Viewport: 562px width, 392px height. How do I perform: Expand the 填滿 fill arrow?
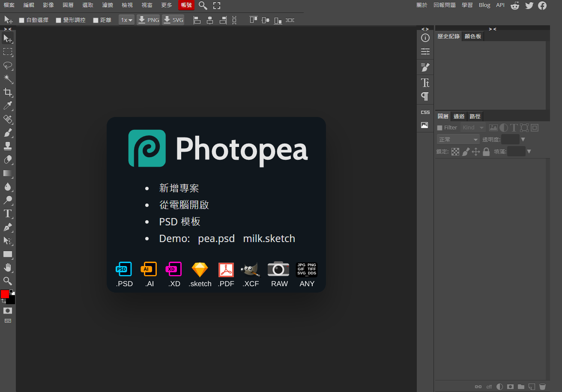click(x=529, y=151)
